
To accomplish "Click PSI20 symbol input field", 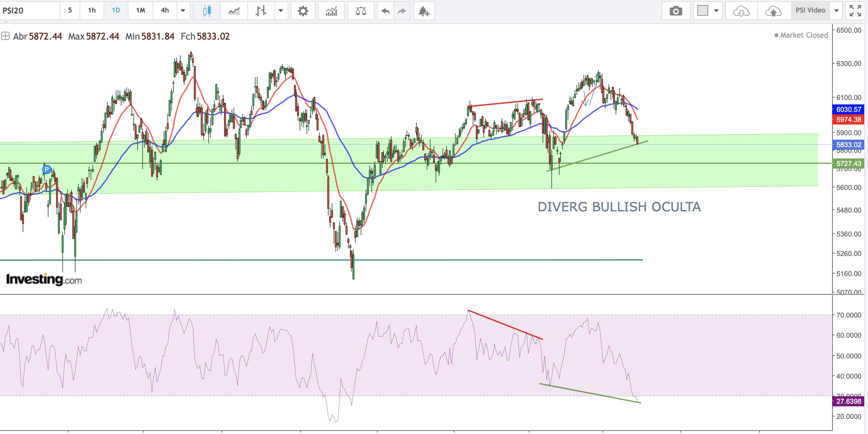I will tap(30, 11).
